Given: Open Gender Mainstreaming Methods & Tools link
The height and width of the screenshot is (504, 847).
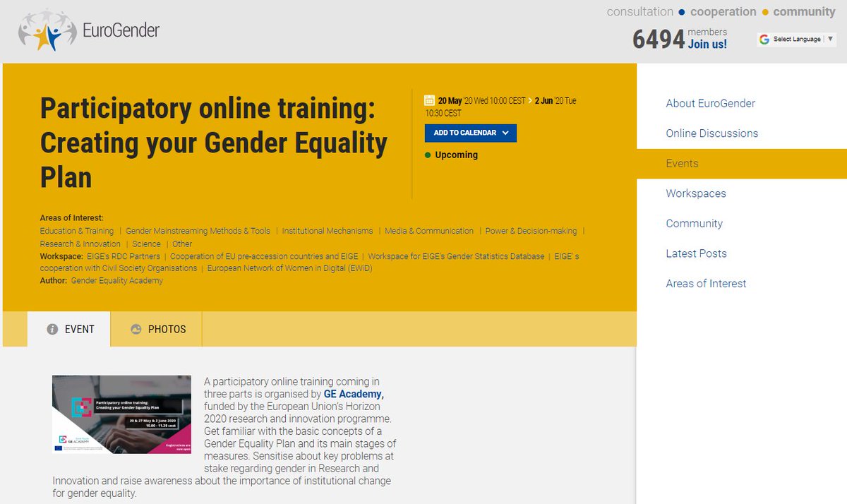Looking at the screenshot, I should coord(198,231).
